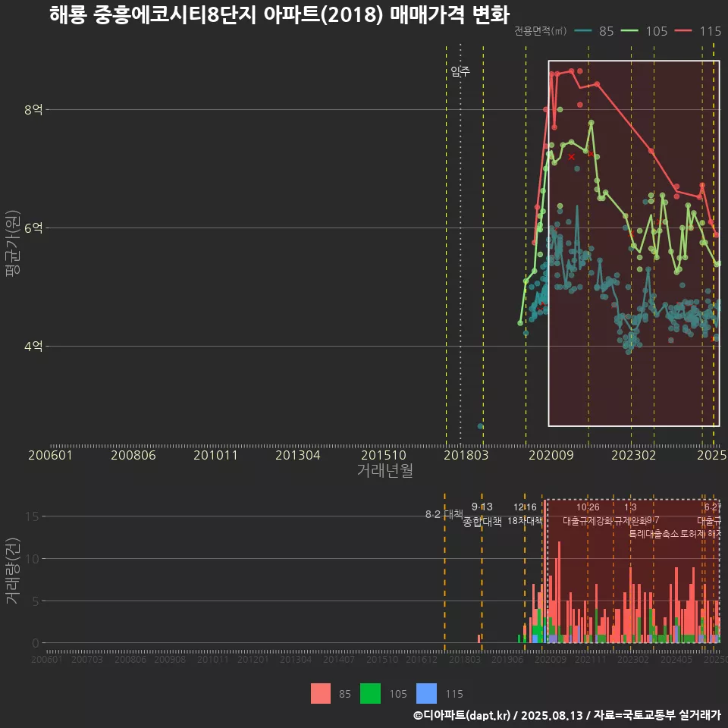The height and width of the screenshot is (728, 728).
Task: Click the 9·13 policy date label
Action: pos(482,507)
